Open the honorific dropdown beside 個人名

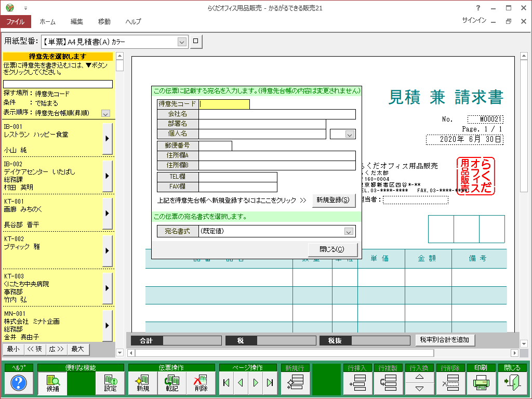point(349,135)
